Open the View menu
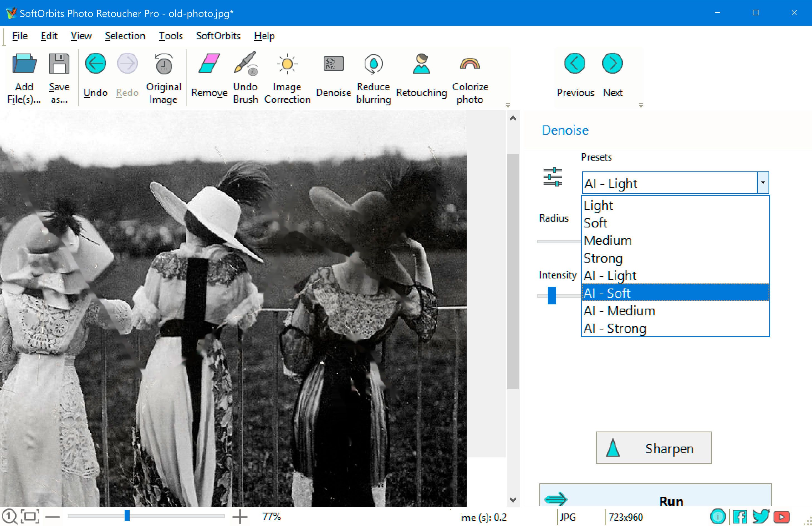The image size is (812, 526). (81, 36)
